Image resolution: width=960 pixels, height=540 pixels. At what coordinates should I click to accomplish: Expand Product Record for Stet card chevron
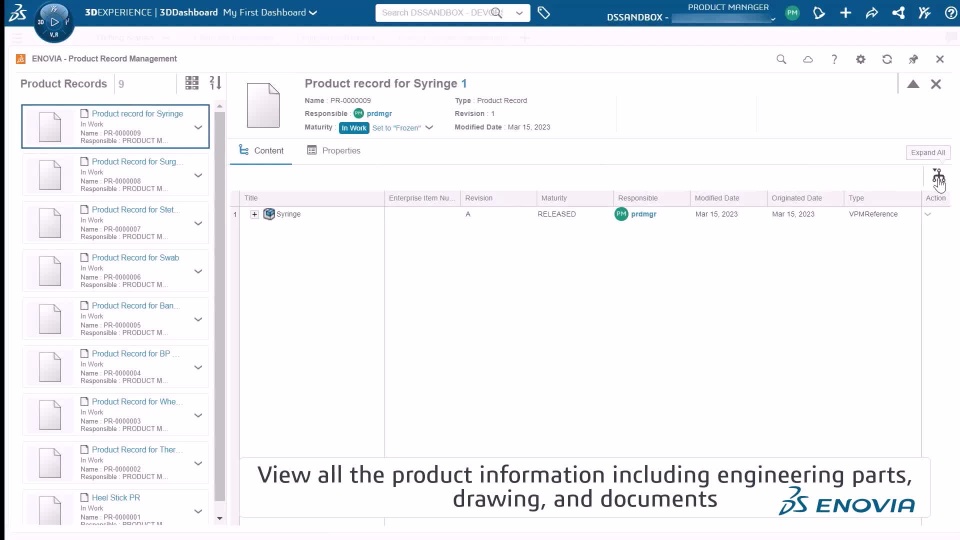198,223
